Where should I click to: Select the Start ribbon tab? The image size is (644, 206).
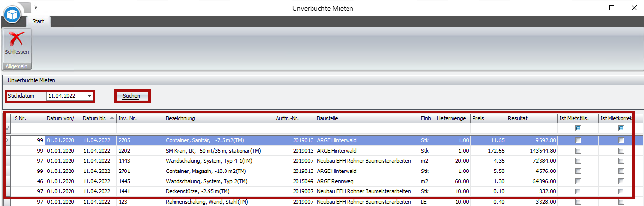(x=38, y=21)
